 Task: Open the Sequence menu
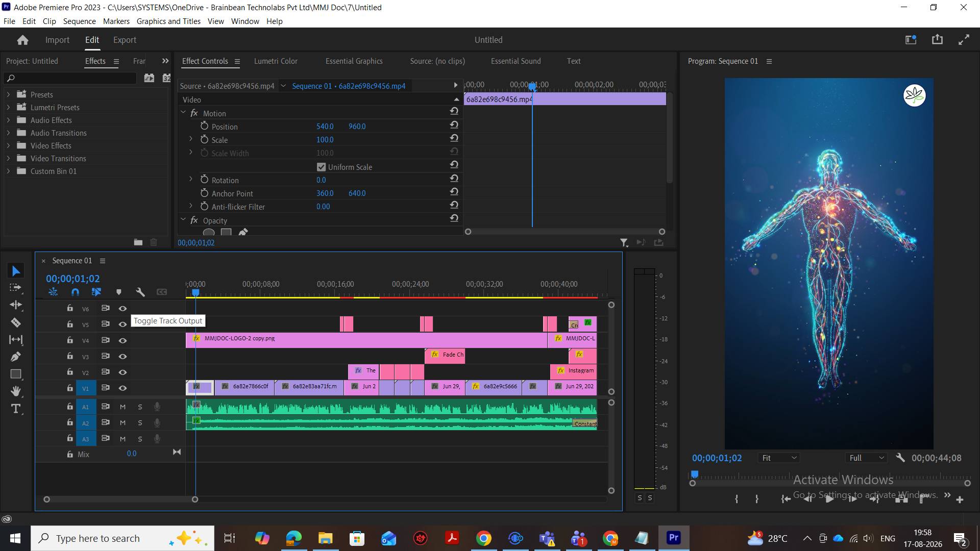coord(79,21)
